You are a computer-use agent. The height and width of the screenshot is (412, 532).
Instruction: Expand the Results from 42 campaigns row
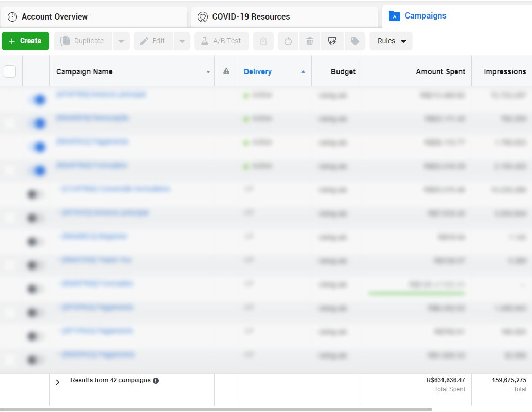pyautogui.click(x=57, y=382)
